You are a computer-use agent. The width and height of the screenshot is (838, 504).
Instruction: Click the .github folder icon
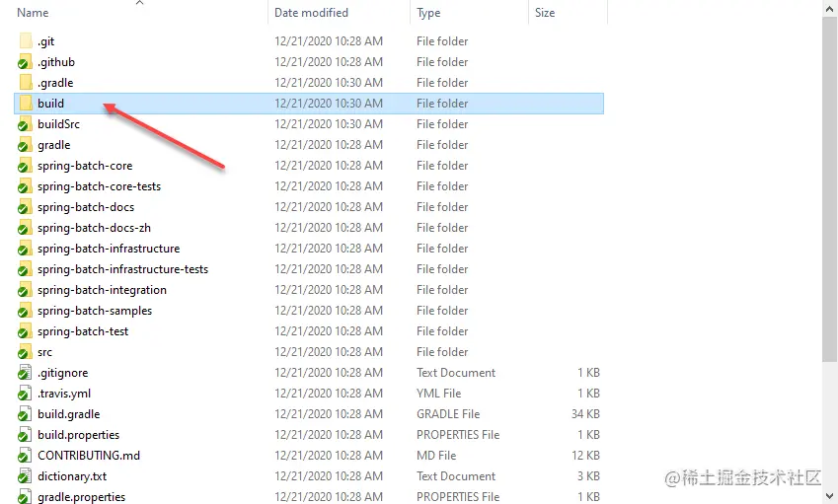(x=25, y=62)
